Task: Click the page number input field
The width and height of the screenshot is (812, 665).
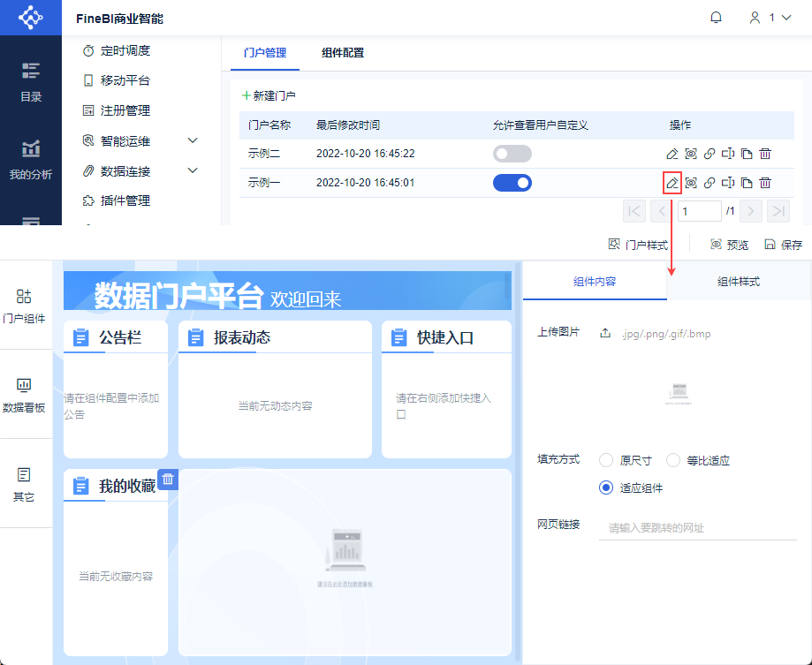Action: click(699, 211)
